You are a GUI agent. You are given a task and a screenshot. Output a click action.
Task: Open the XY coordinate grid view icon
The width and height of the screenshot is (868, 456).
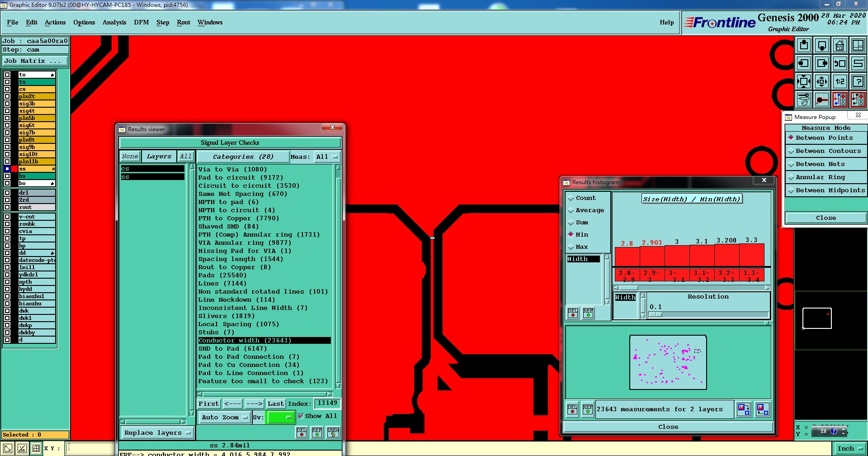[x=858, y=45]
